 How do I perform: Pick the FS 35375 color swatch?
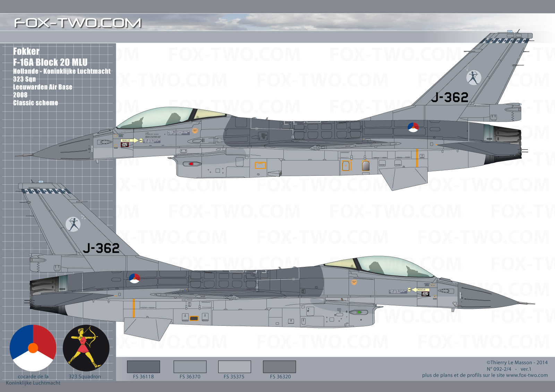point(234,367)
